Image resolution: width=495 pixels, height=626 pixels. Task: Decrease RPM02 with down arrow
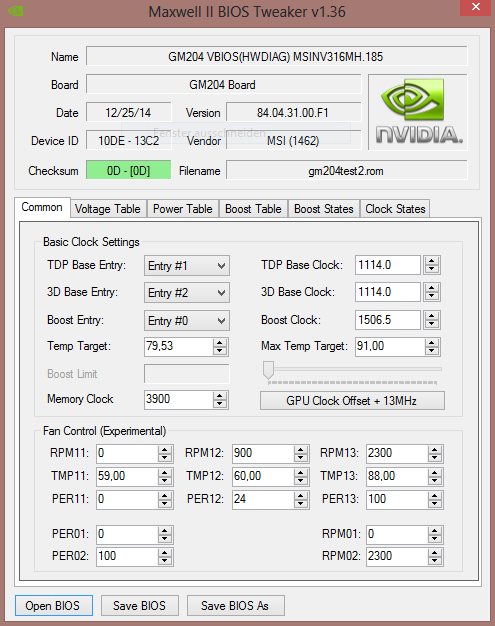[x=434, y=561]
